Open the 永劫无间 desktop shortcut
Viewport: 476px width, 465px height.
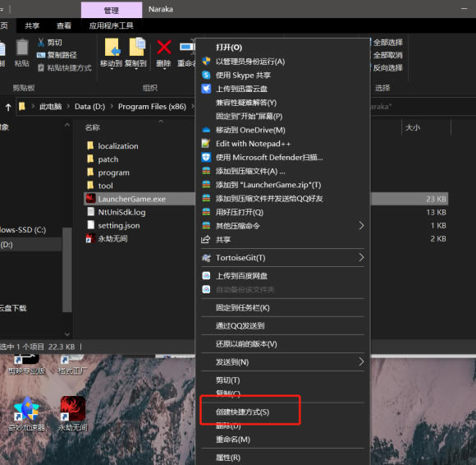point(73,413)
